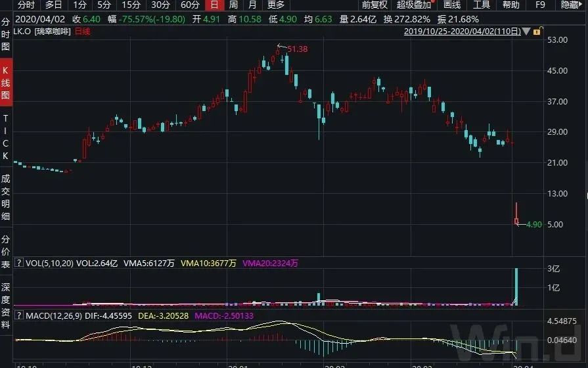Expand the date range dropdown triangle
This screenshot has width=588, height=368.
tap(526, 32)
